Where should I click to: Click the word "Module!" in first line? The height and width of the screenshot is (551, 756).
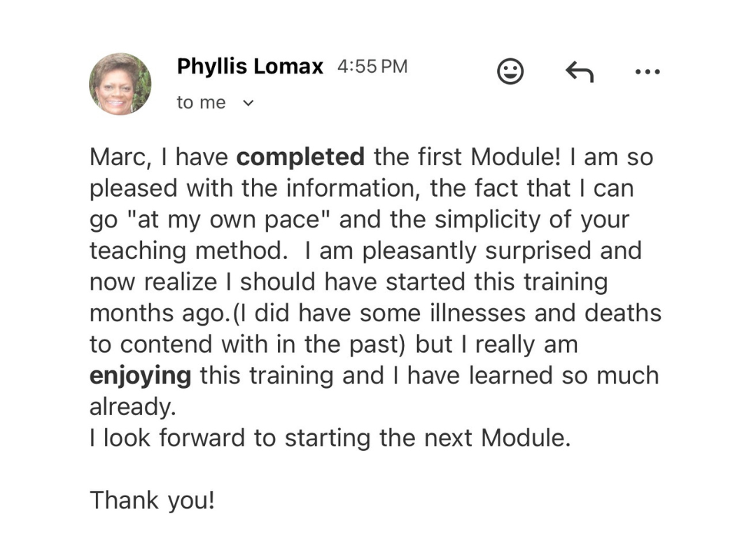[515, 157]
